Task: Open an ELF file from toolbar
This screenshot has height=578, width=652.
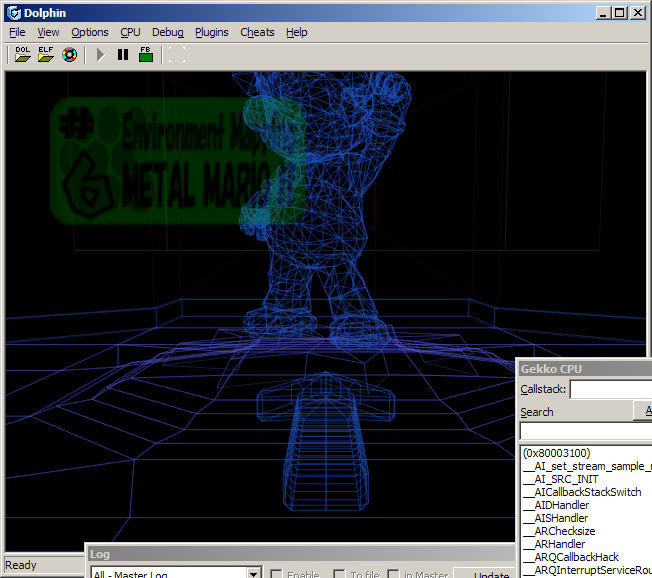Action: (x=46, y=54)
